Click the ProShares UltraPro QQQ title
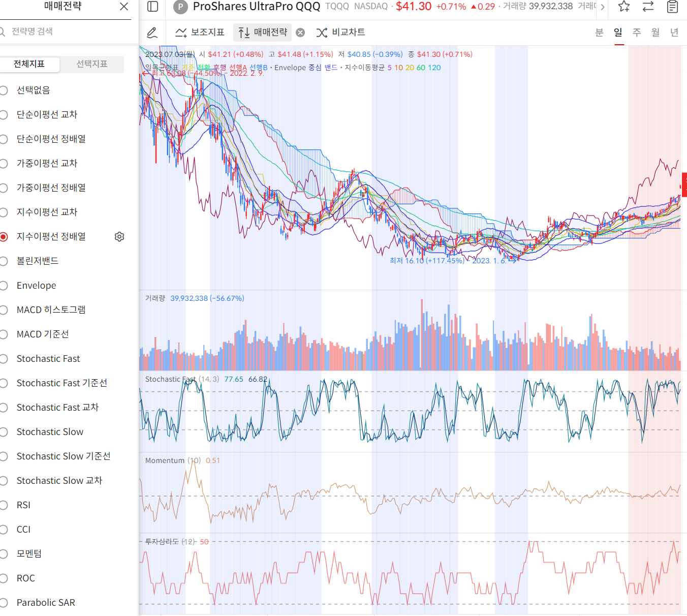 [257, 7]
